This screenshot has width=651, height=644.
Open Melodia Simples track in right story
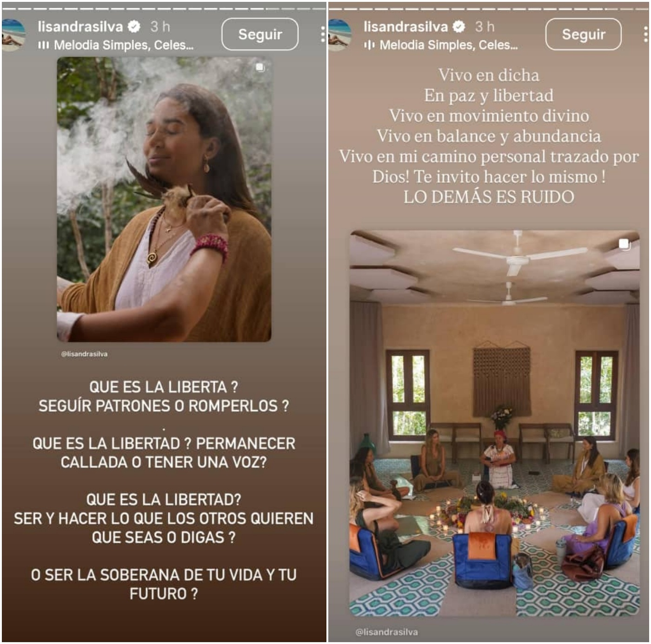(448, 45)
